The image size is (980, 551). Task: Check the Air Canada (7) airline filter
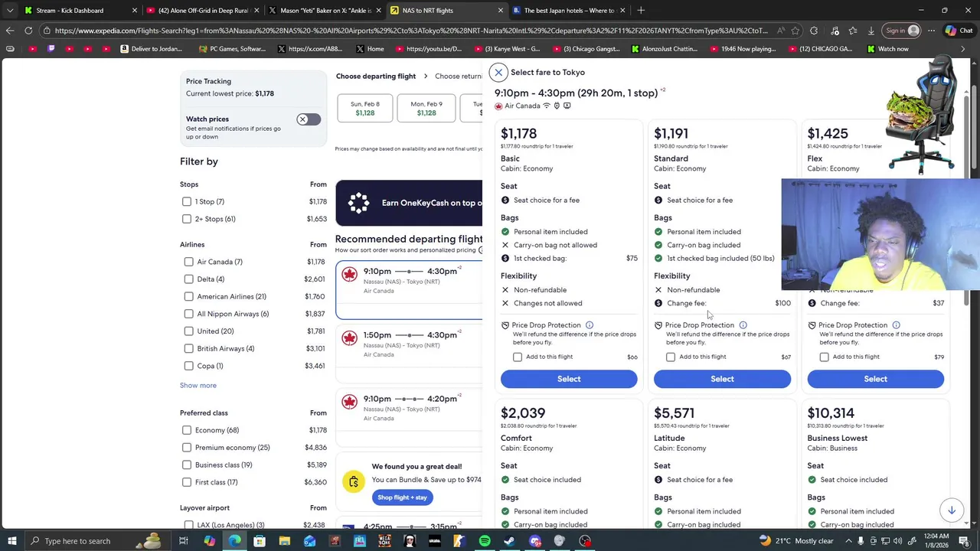(x=189, y=262)
